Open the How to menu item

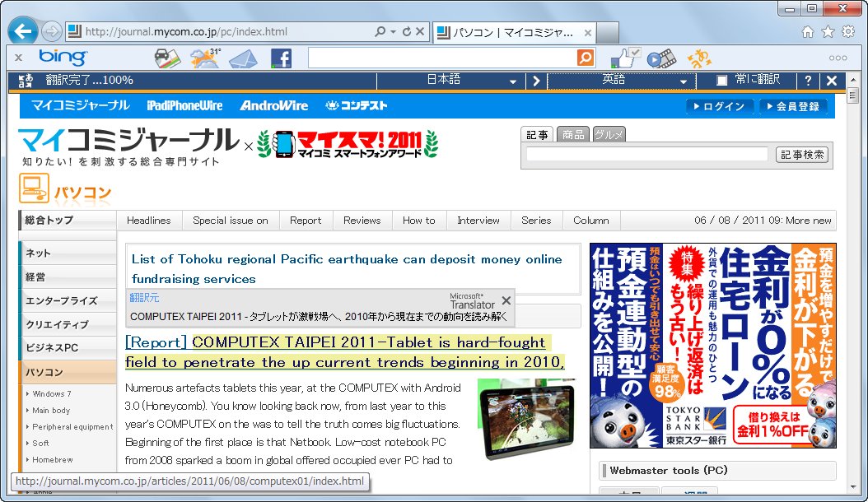coord(419,221)
